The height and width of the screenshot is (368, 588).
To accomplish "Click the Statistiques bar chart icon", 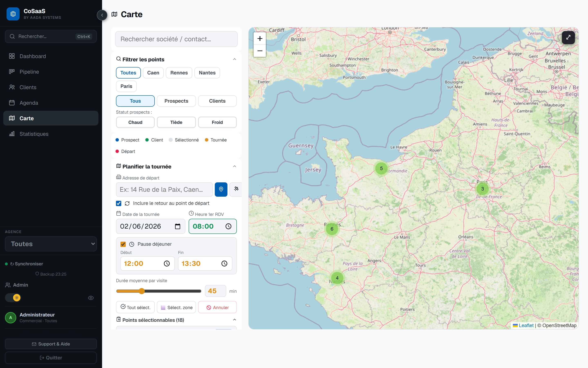I will (x=12, y=134).
